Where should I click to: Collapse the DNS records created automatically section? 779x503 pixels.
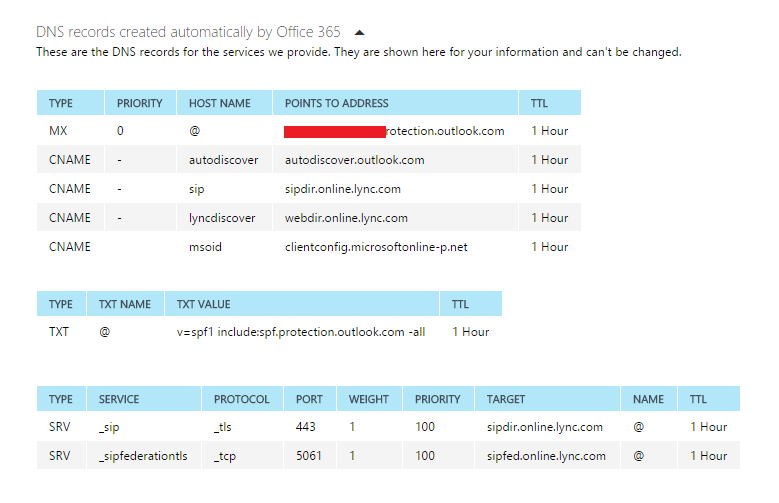tap(360, 33)
